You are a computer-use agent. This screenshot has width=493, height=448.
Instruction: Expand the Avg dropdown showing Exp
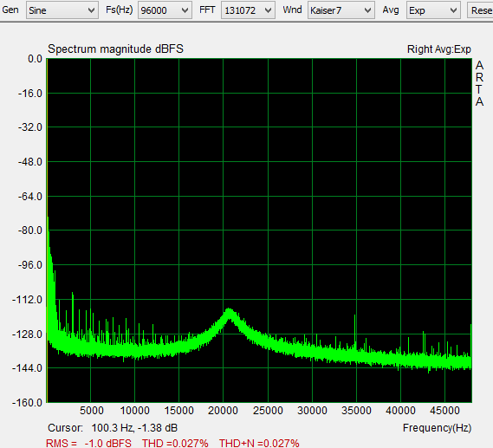[433, 10]
